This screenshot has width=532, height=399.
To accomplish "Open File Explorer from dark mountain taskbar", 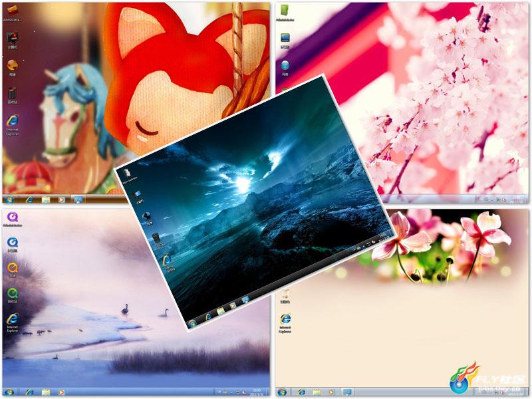I will pyautogui.click(x=221, y=311).
